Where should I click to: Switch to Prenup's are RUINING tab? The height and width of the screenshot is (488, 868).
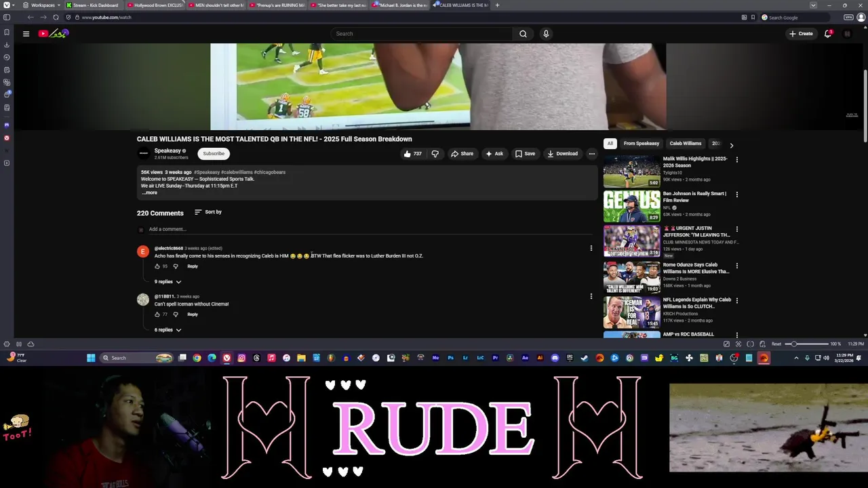point(277,5)
